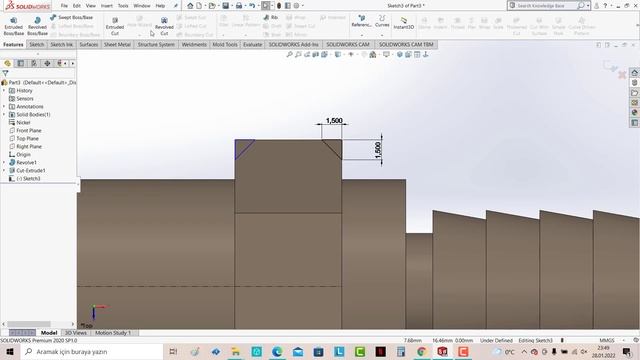Open the View menu
The width and height of the screenshot is (640, 360).
[x=91, y=6]
